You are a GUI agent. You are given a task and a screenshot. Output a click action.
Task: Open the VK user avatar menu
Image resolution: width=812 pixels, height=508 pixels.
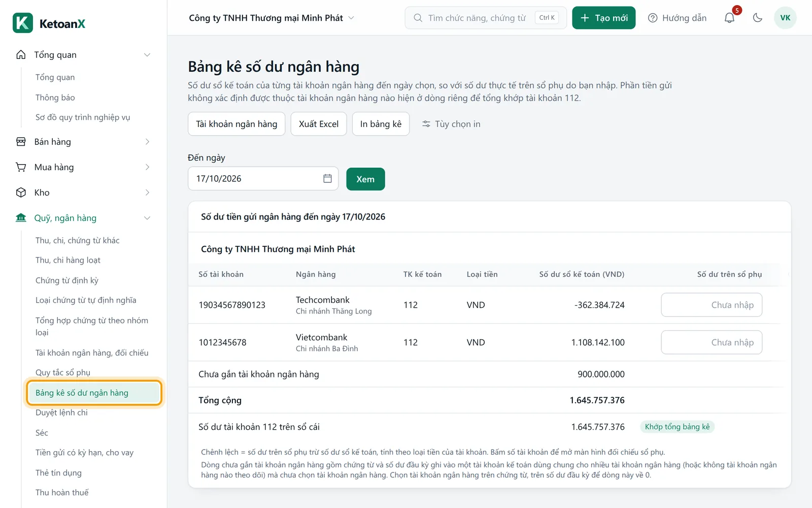[785, 18]
